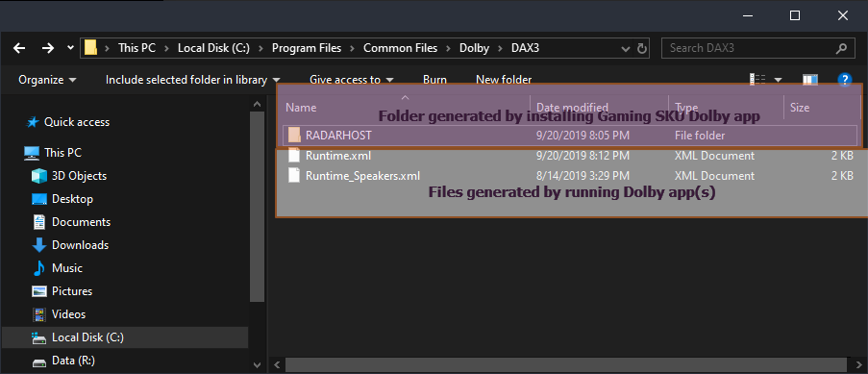Go forward with the Forward arrow
The height and width of the screenshot is (374, 868).
tap(48, 48)
